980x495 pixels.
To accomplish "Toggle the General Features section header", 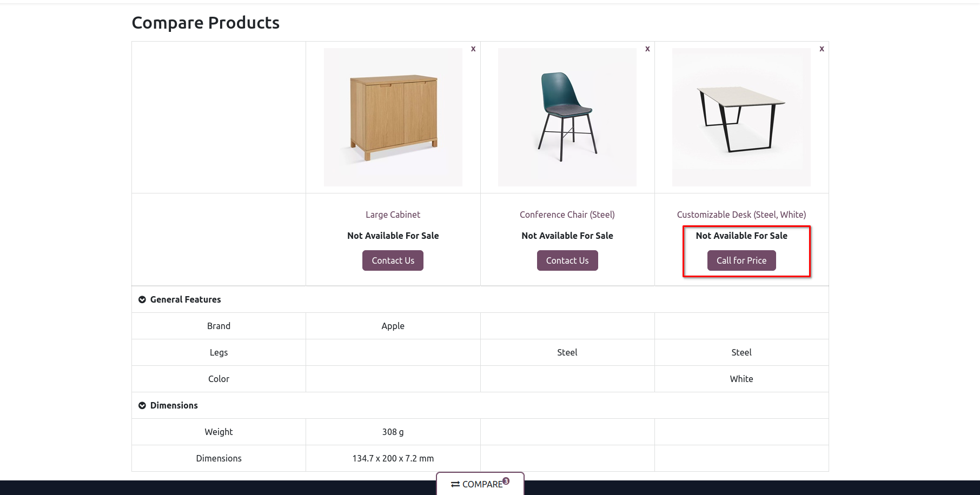I will tap(186, 299).
